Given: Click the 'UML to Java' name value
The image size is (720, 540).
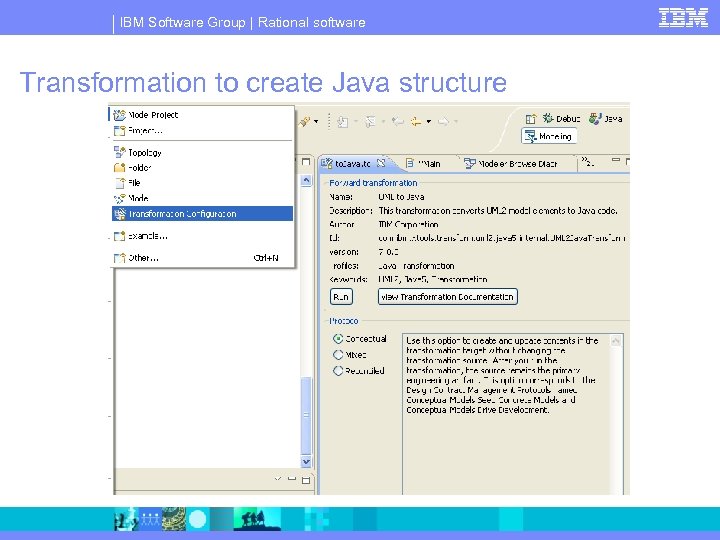Looking at the screenshot, I should [401, 197].
